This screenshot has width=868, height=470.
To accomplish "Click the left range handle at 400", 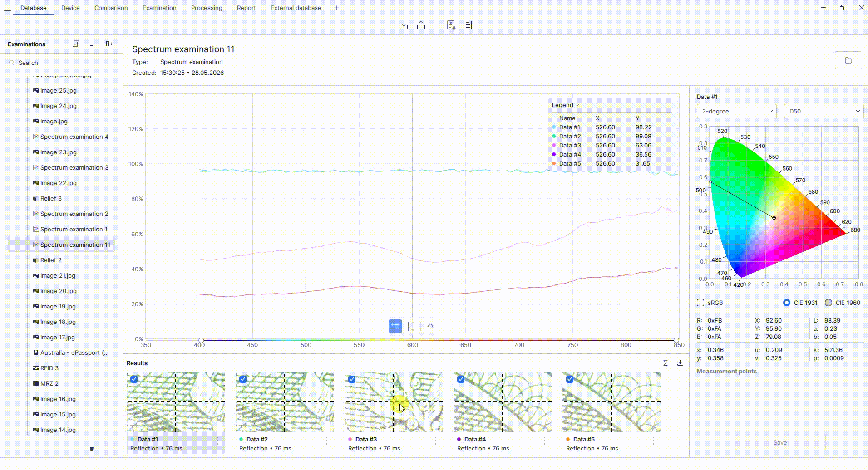I will point(201,340).
